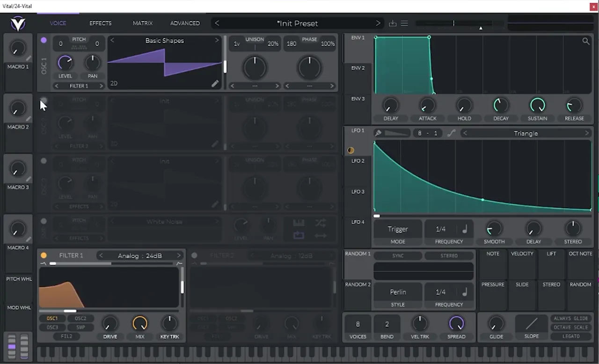This screenshot has width=599, height=364.
Task: Toggle OSC2 input on Filter 1
Action: click(x=80, y=319)
